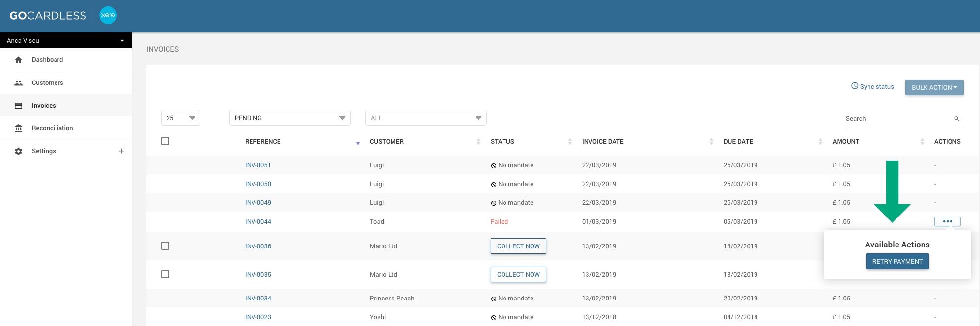980x326 pixels.
Task: Sort by Due Date column arrows
Action: [x=820, y=142]
